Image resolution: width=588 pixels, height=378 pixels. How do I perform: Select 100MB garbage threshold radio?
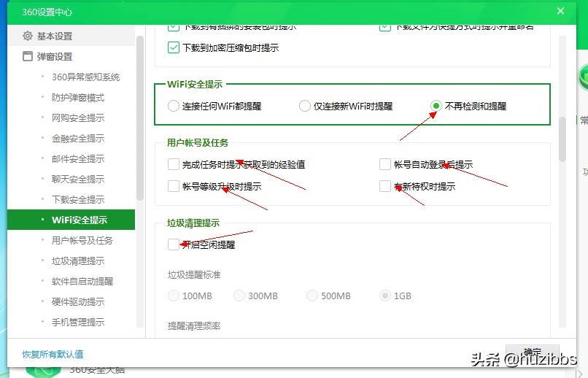click(x=173, y=296)
